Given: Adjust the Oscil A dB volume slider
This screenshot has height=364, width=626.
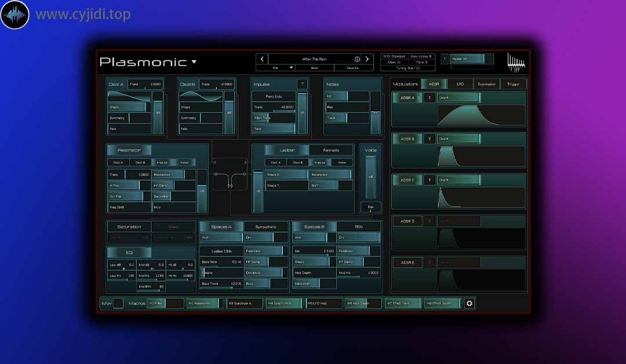Looking at the screenshot, I should tap(158, 113).
